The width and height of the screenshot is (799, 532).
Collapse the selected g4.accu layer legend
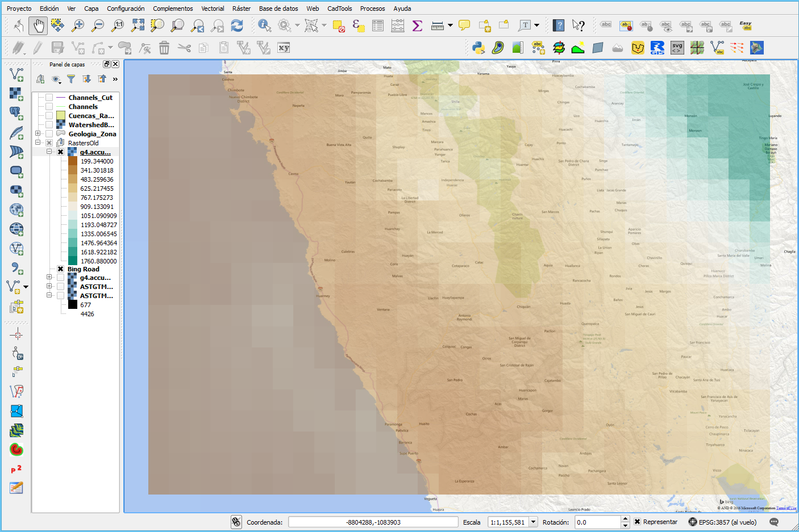tap(49, 152)
